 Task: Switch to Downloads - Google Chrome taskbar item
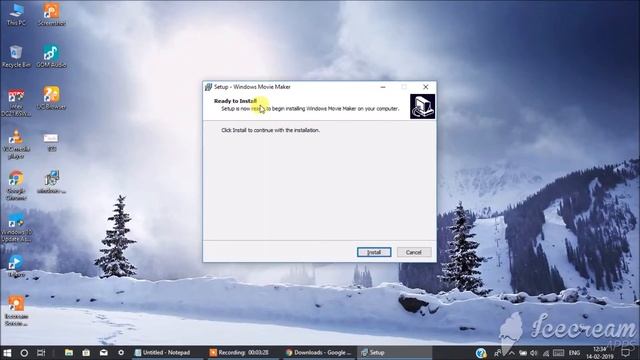[319, 353]
